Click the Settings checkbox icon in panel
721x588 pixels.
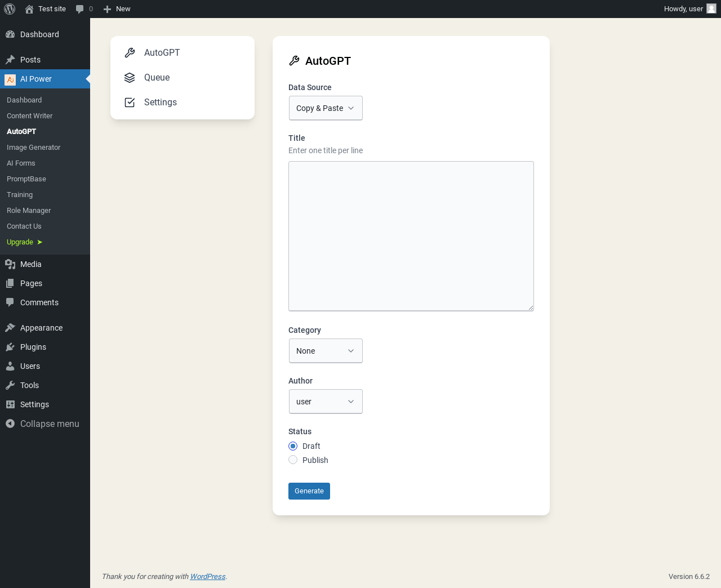pos(130,103)
